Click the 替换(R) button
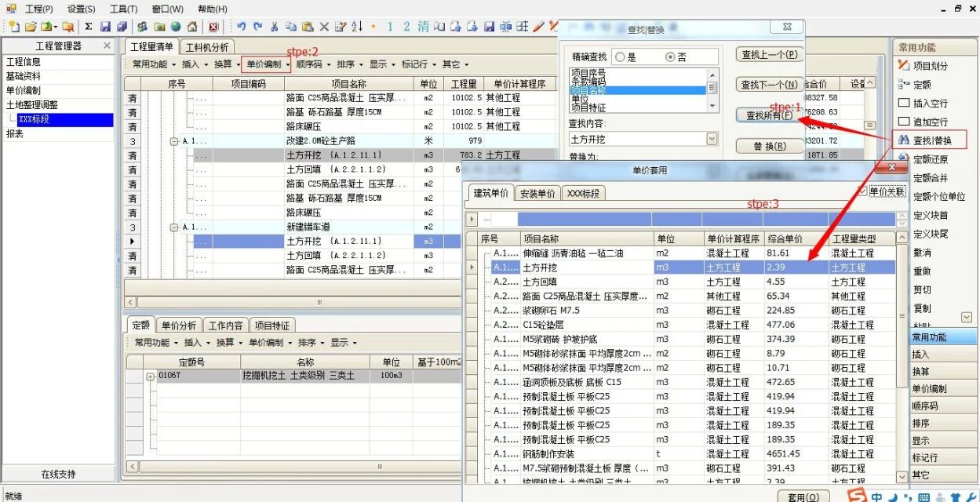Viewport: 980px width, 502px height. (770, 147)
